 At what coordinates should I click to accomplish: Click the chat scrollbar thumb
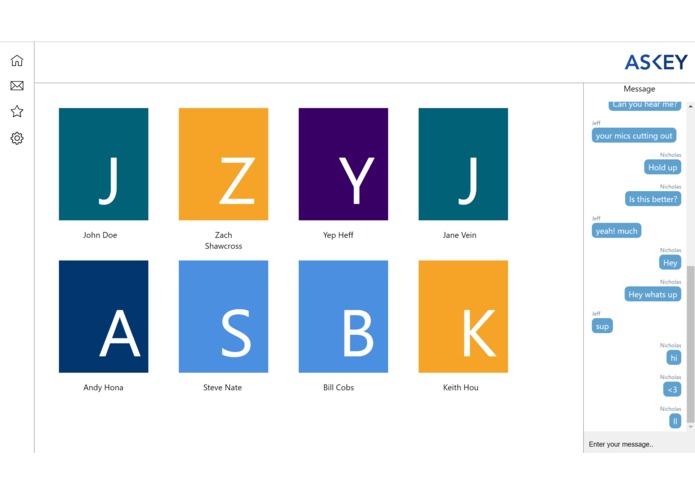(690, 344)
